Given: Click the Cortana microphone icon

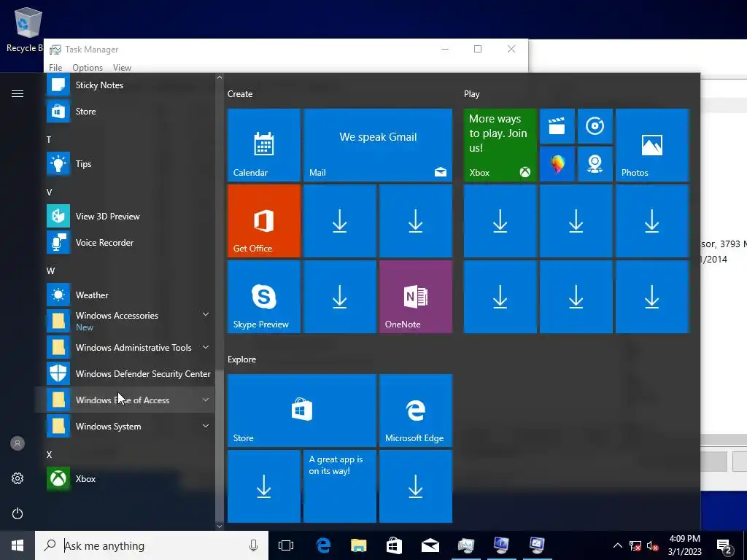Looking at the screenshot, I should coord(253,545).
